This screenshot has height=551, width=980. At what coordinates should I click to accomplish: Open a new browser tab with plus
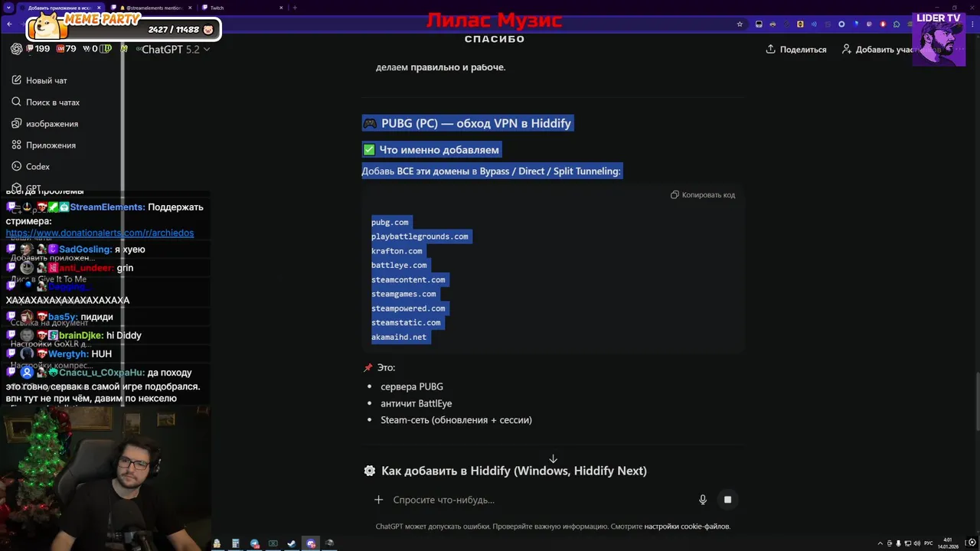click(x=295, y=8)
